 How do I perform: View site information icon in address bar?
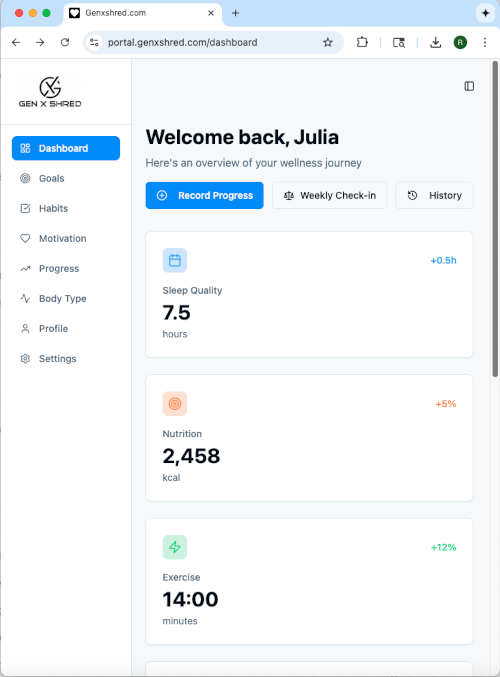(94, 42)
